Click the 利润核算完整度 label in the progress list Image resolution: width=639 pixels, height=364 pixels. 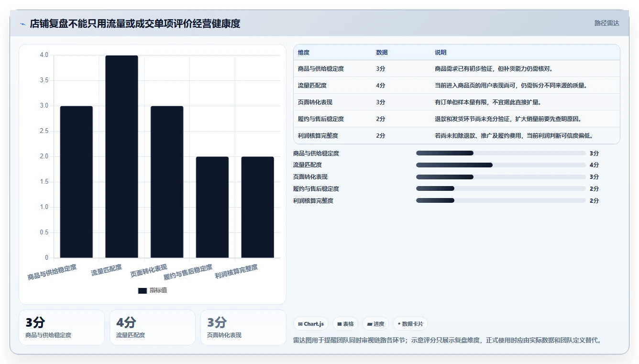313,200
